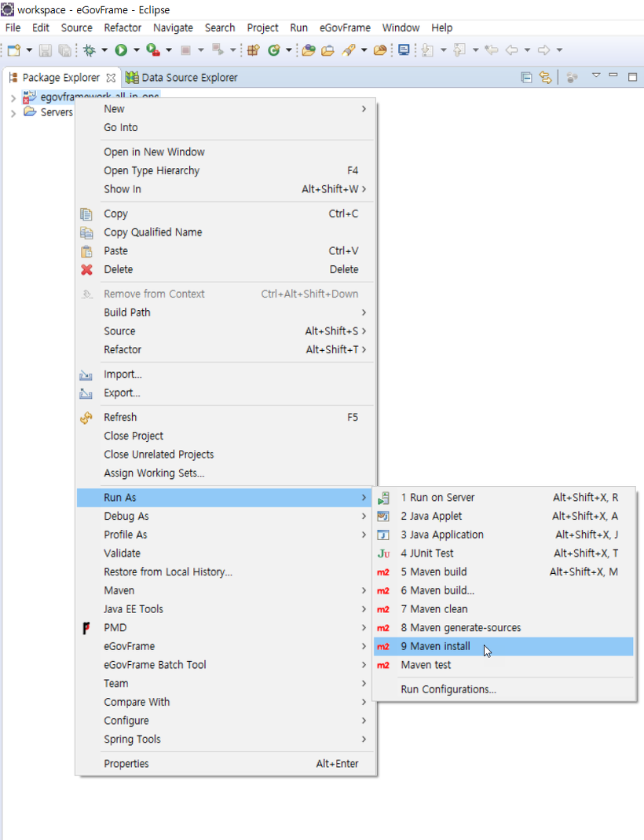The height and width of the screenshot is (840, 644).
Task: Expand the egovframework project tree node
Action: tap(13, 98)
